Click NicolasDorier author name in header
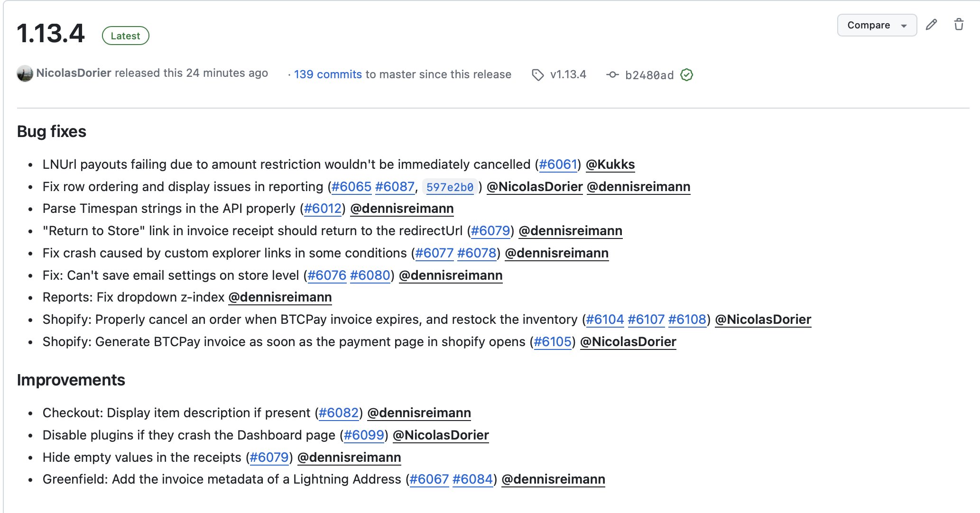This screenshot has width=980, height=513. (74, 73)
